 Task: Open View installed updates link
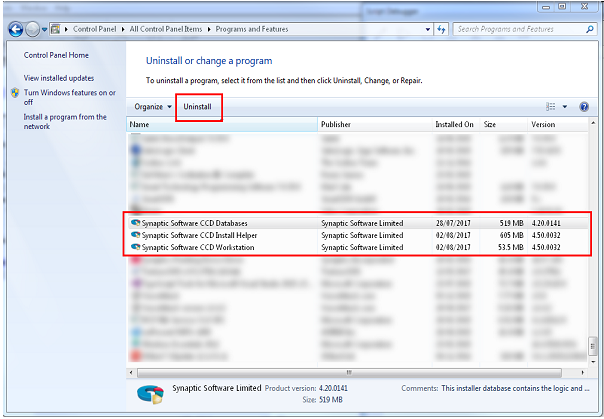click(59, 78)
